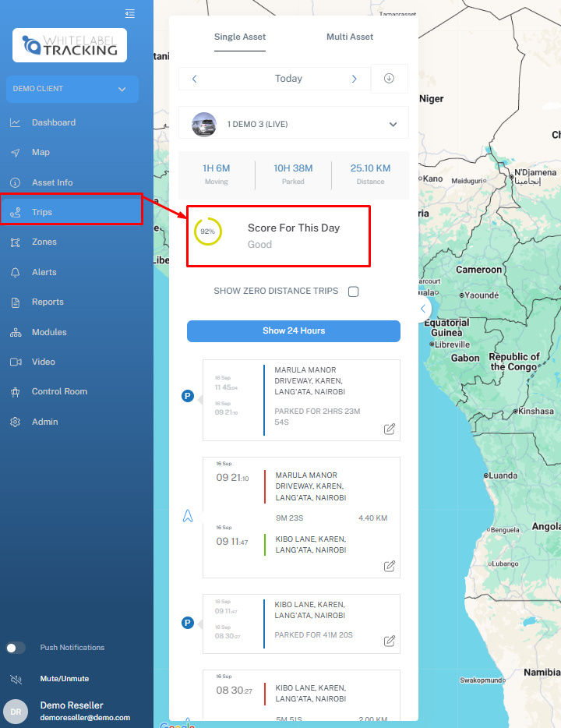The image size is (561, 728).
Task: Click the Demo Reseller DR avatar
Action: point(16,711)
